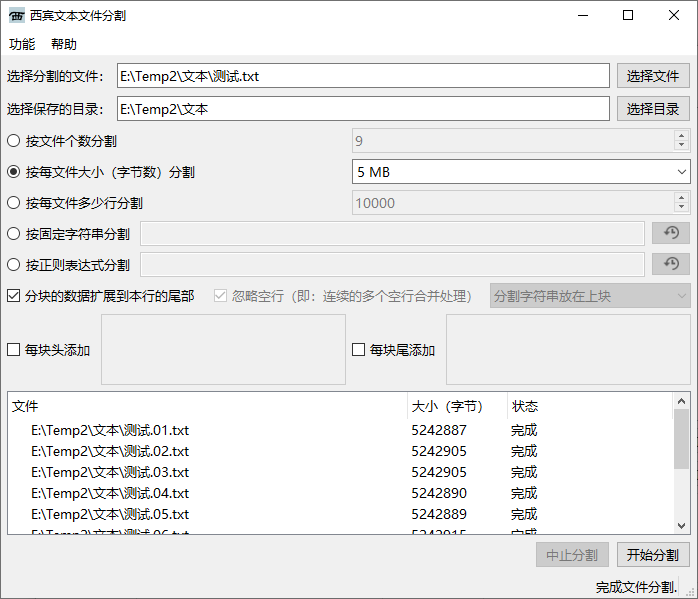The height and width of the screenshot is (599, 698).
Task: Click the app icon in title bar
Action: click(16, 16)
